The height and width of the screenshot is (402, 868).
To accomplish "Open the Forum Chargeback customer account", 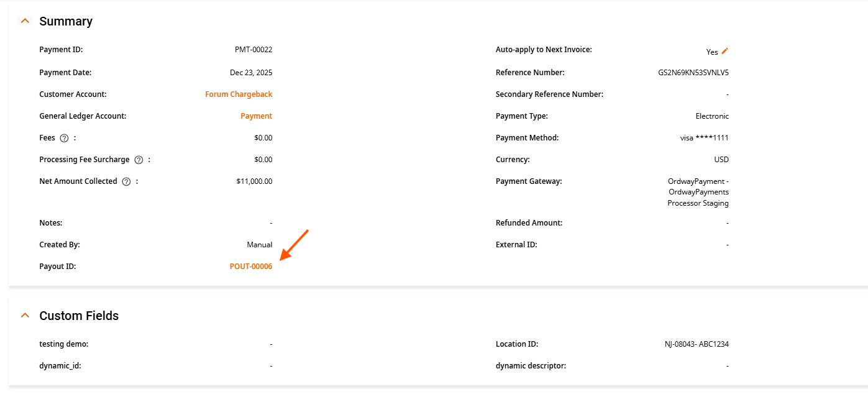I will tap(239, 94).
